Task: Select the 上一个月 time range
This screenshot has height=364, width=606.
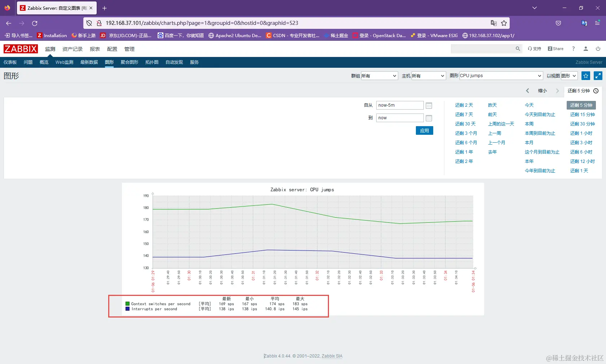Action: point(497,143)
